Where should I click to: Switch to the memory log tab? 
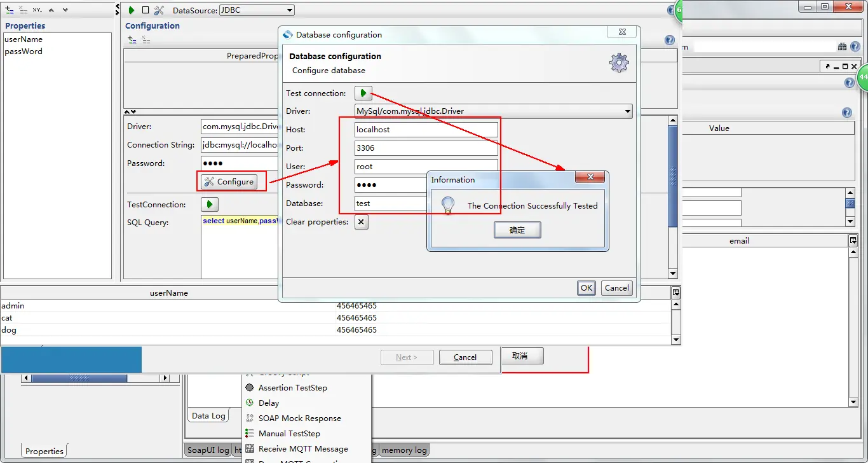tap(404, 450)
